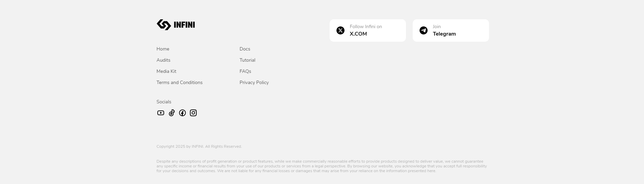The height and width of the screenshot is (184, 644).
Task: Go to the FAQs page
Action: pyautogui.click(x=246, y=71)
